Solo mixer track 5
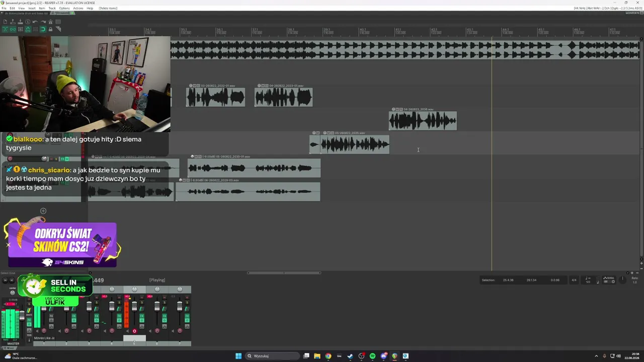The height and width of the screenshot is (362, 644). [141, 302]
